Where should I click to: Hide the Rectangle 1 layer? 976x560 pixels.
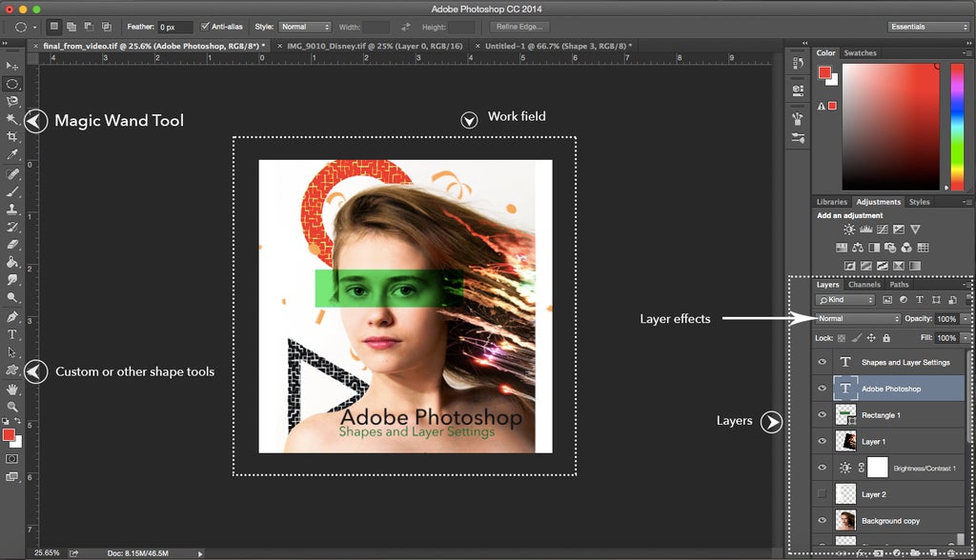tap(823, 415)
